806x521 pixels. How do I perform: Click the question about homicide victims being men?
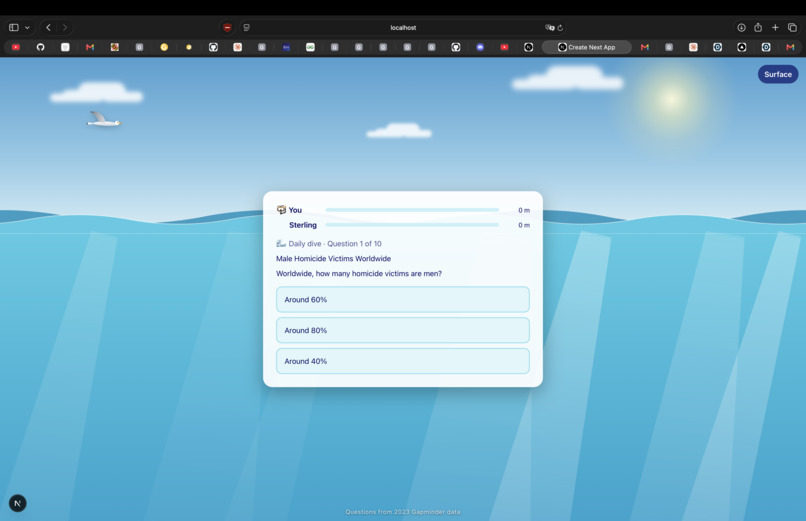[x=359, y=273]
